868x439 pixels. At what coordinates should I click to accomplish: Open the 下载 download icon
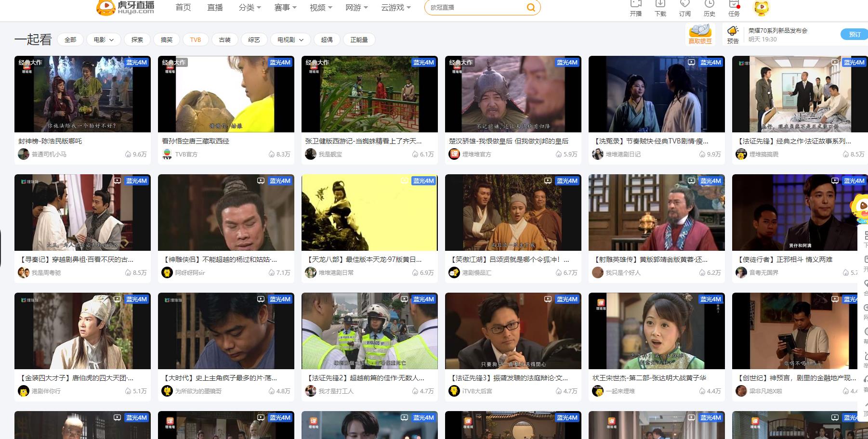click(660, 4)
